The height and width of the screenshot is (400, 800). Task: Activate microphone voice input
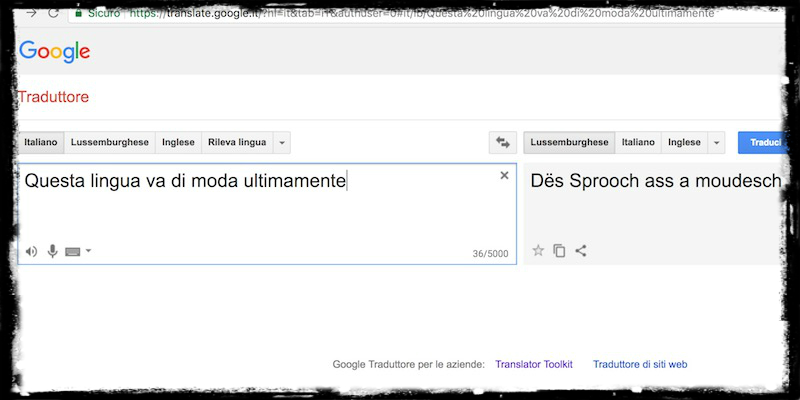(x=52, y=251)
